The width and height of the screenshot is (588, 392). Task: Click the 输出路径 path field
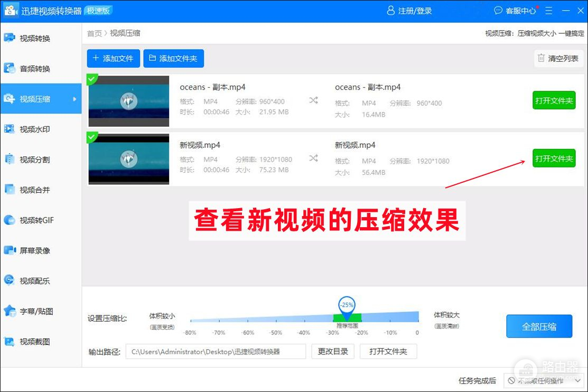[216, 352]
